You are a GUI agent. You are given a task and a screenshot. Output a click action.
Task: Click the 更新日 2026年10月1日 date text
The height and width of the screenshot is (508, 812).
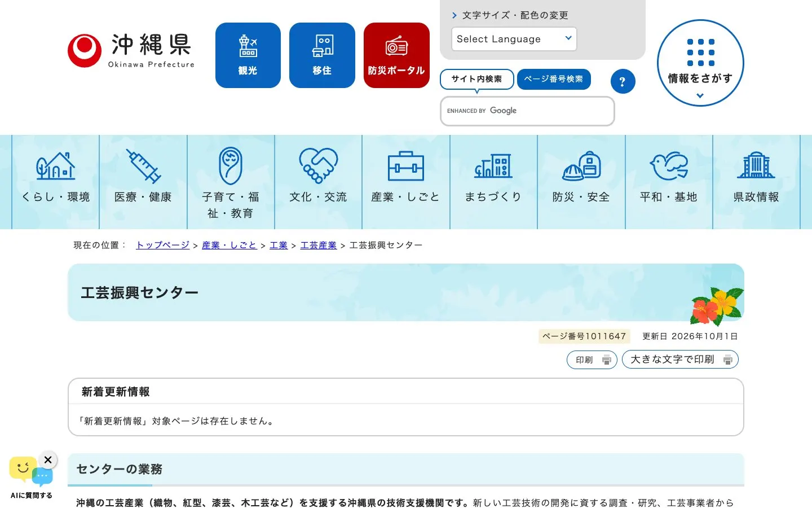click(x=690, y=336)
